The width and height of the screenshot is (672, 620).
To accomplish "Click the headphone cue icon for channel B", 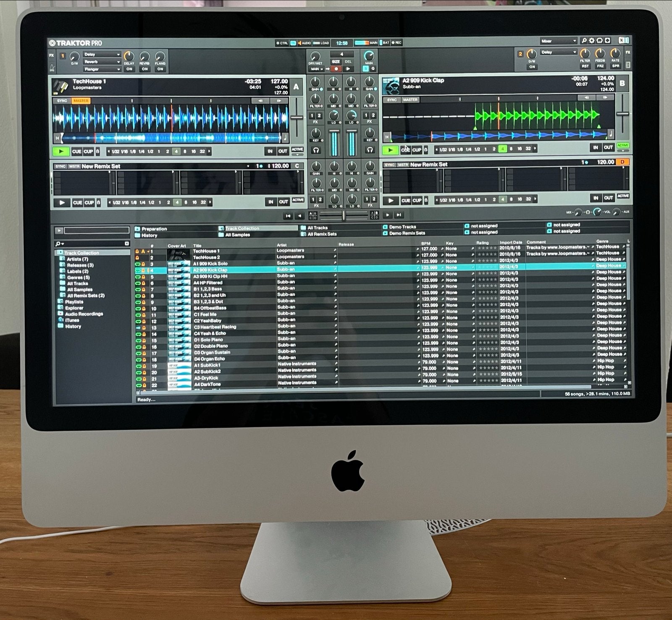I will click(x=370, y=149).
